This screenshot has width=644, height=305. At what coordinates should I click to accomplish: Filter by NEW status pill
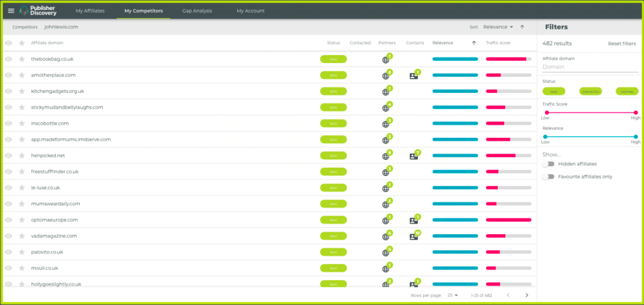[x=554, y=91]
